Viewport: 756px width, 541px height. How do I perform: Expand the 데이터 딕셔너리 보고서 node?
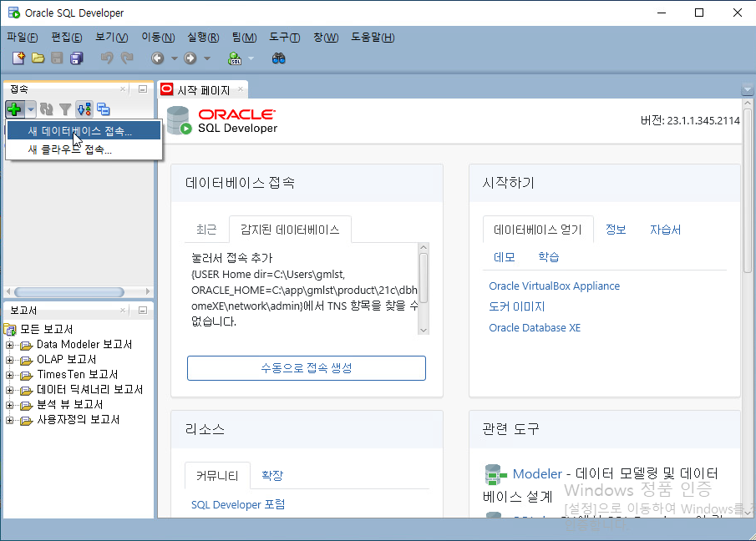[x=10, y=390]
